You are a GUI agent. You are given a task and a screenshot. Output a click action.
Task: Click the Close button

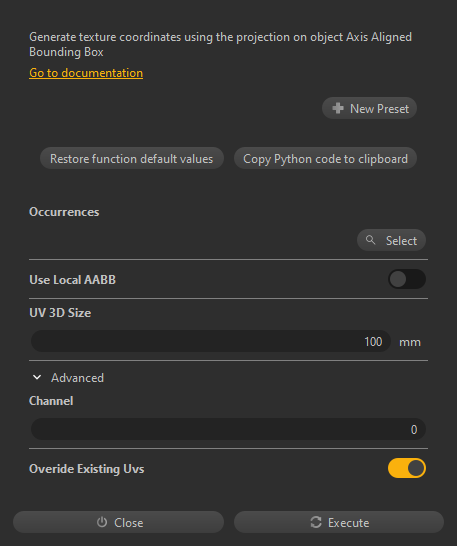tap(118, 522)
